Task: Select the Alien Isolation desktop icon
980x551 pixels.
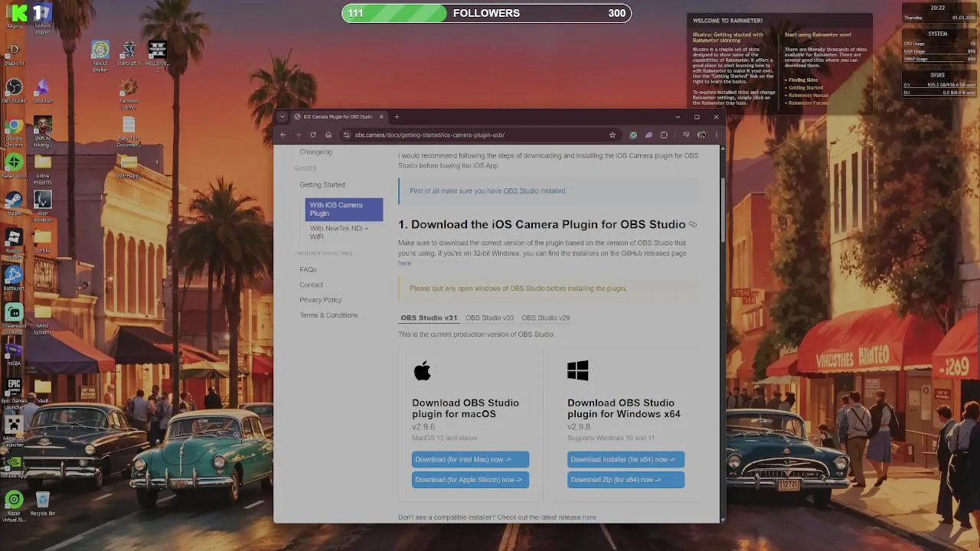Action: click(43, 204)
